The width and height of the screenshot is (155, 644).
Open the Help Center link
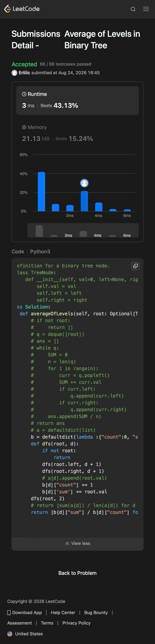point(63,612)
